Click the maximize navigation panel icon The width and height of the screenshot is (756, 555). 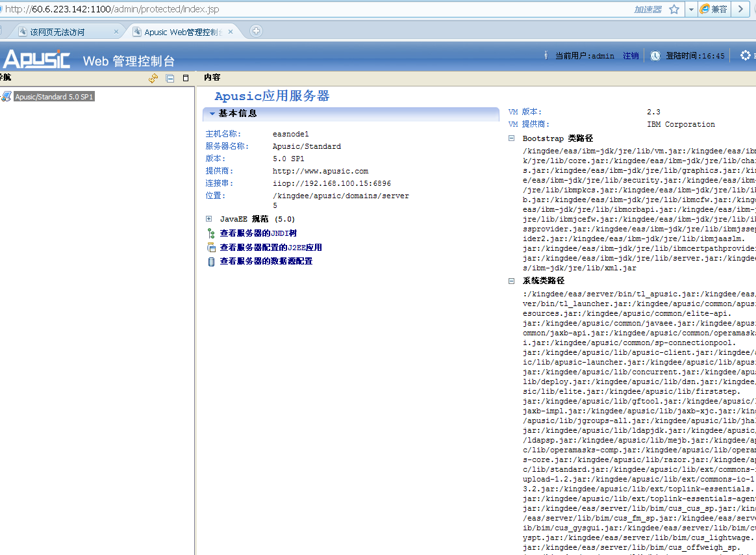click(186, 78)
